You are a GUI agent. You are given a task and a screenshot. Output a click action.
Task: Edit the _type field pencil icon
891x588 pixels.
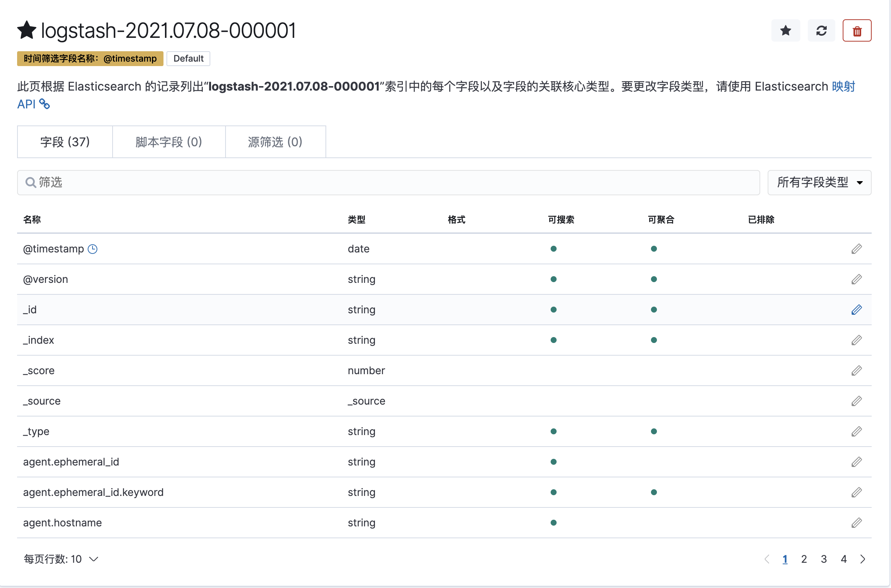[x=856, y=431]
